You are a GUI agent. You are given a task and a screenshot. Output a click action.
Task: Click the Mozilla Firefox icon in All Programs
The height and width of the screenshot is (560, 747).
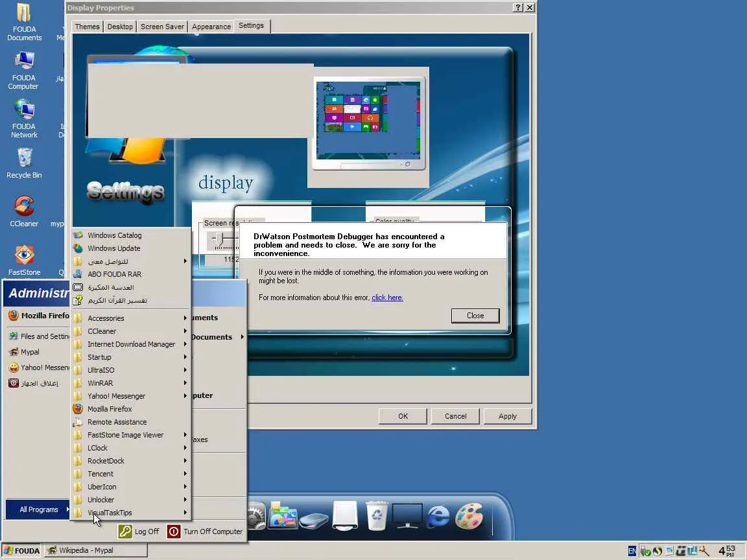tap(78, 408)
